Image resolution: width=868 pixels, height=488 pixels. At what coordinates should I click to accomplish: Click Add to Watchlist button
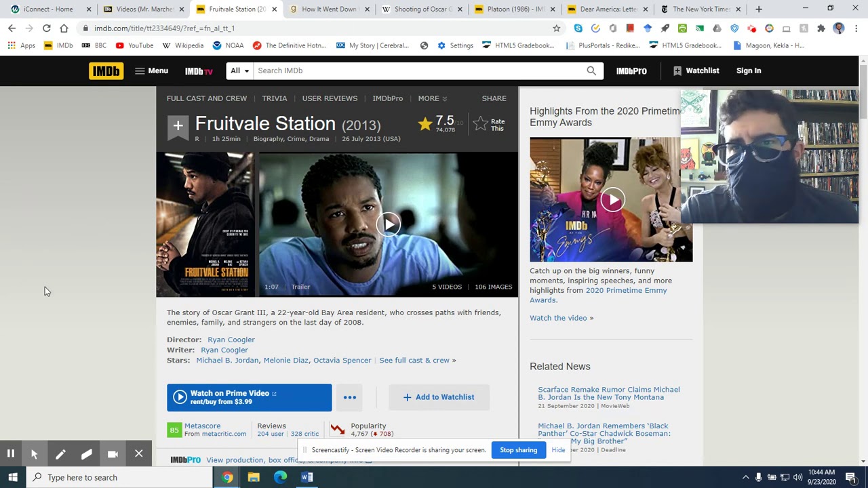(439, 397)
